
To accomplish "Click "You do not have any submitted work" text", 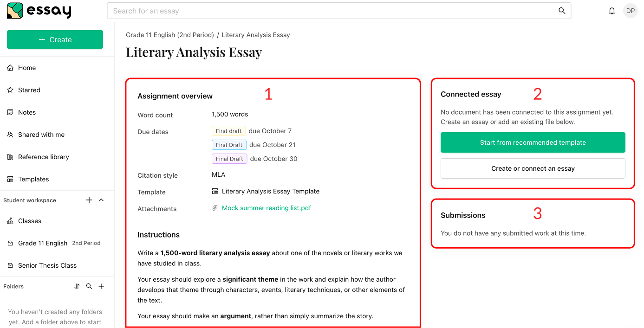I will [513, 233].
